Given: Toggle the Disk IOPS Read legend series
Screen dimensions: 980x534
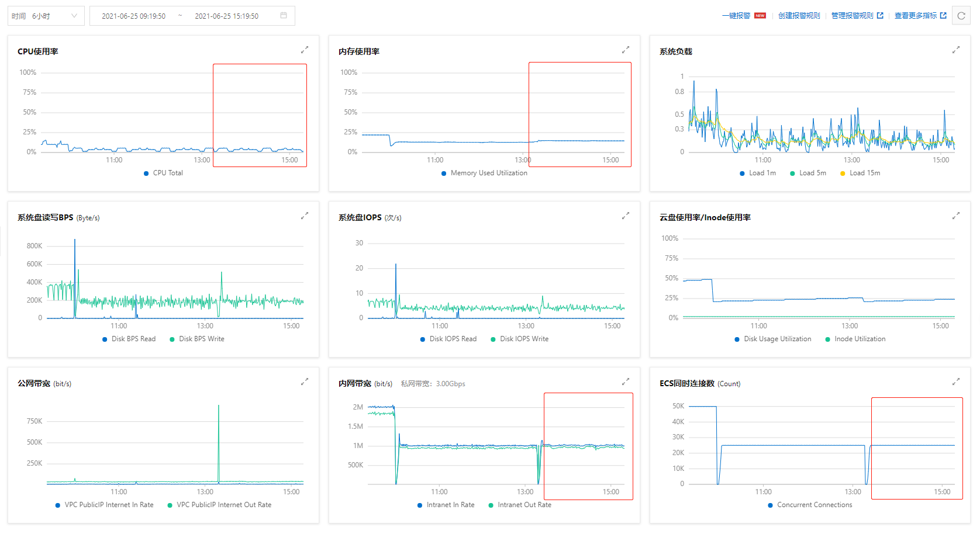Looking at the screenshot, I should point(448,339).
